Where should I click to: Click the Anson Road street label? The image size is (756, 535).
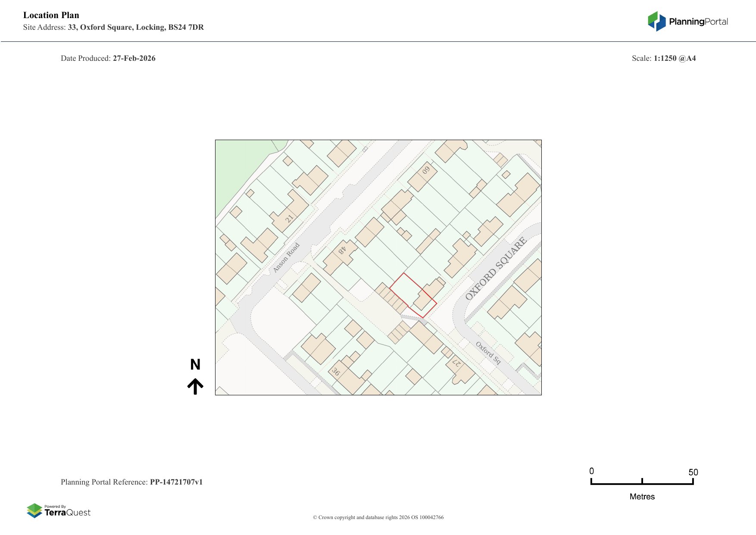286,257
